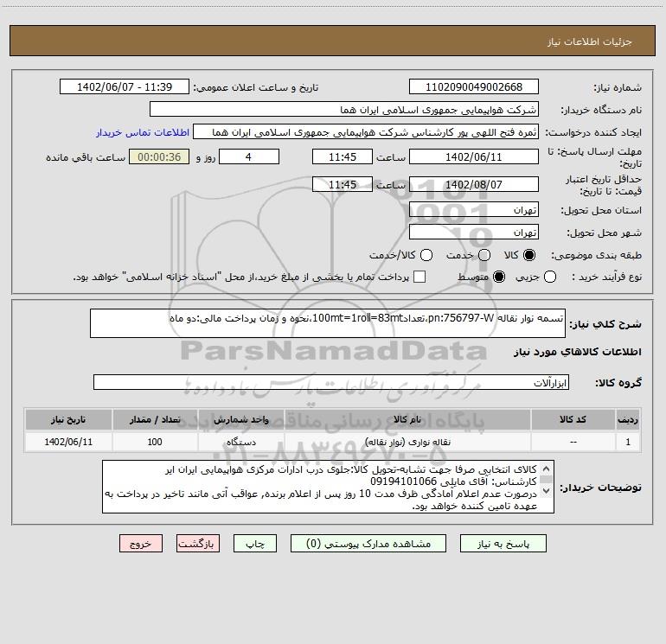The image size is (666, 644).
Task: Click the نام کالا column header
Action: coord(407,419)
